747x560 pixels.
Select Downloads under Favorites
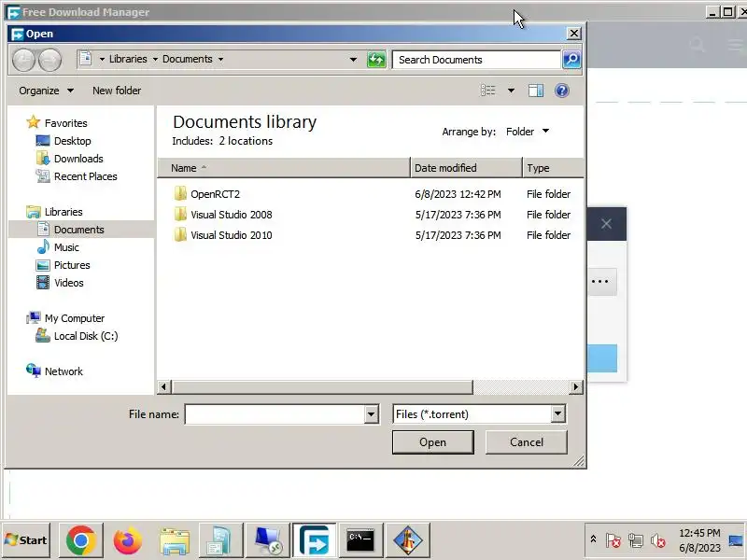tap(78, 159)
